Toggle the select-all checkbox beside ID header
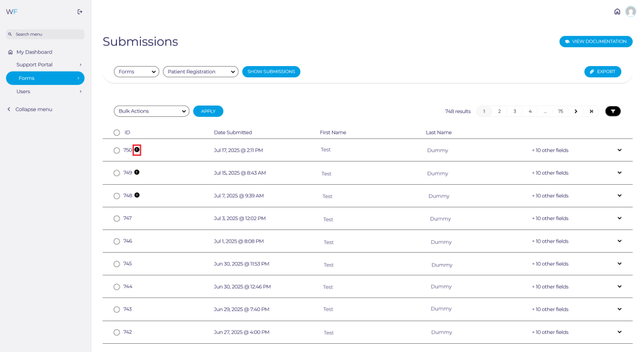Screen dimensions: 644x352 click(x=116, y=133)
